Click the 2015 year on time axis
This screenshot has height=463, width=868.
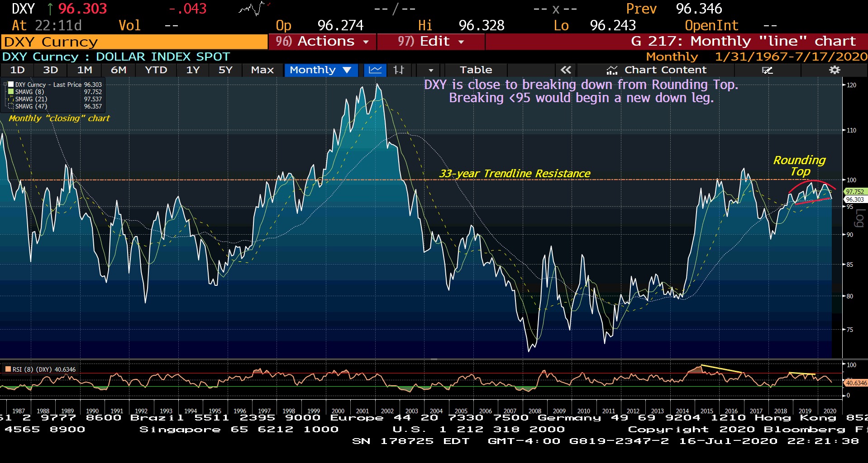click(x=707, y=411)
